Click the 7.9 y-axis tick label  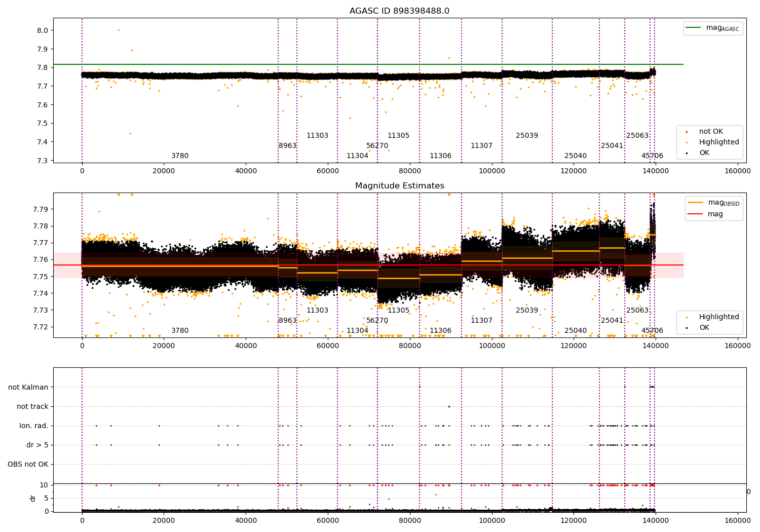coord(43,49)
